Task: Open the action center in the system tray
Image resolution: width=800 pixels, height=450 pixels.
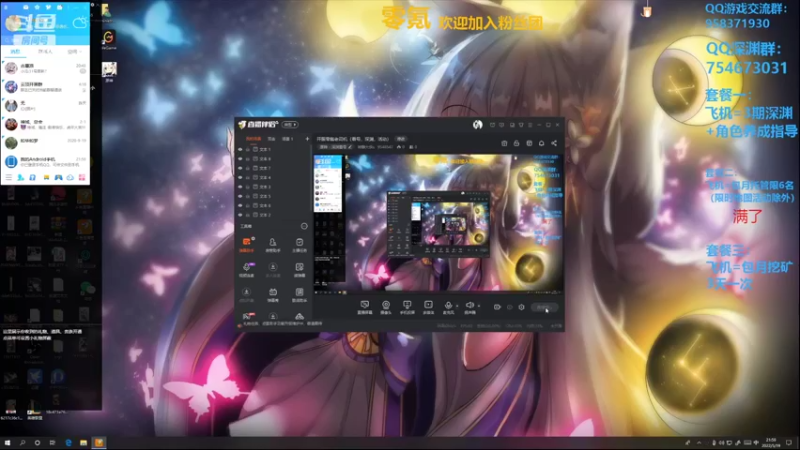Action: pos(790,443)
